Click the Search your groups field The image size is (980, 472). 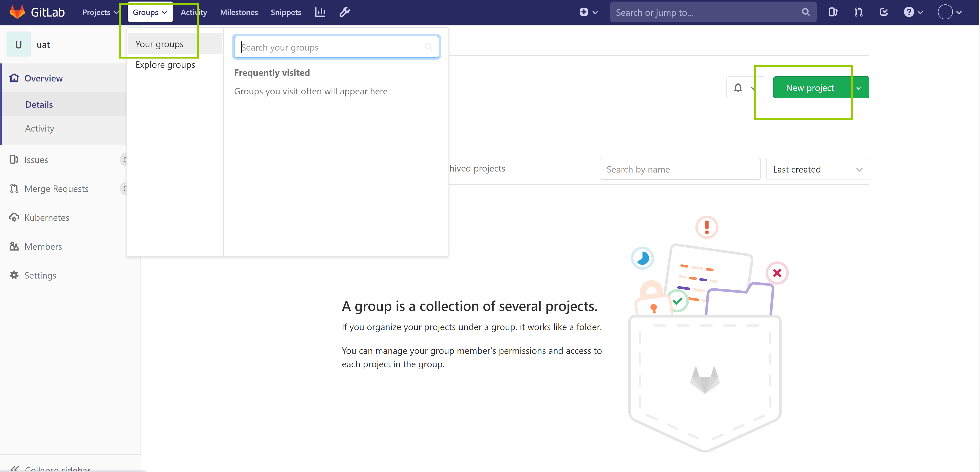coord(336,47)
